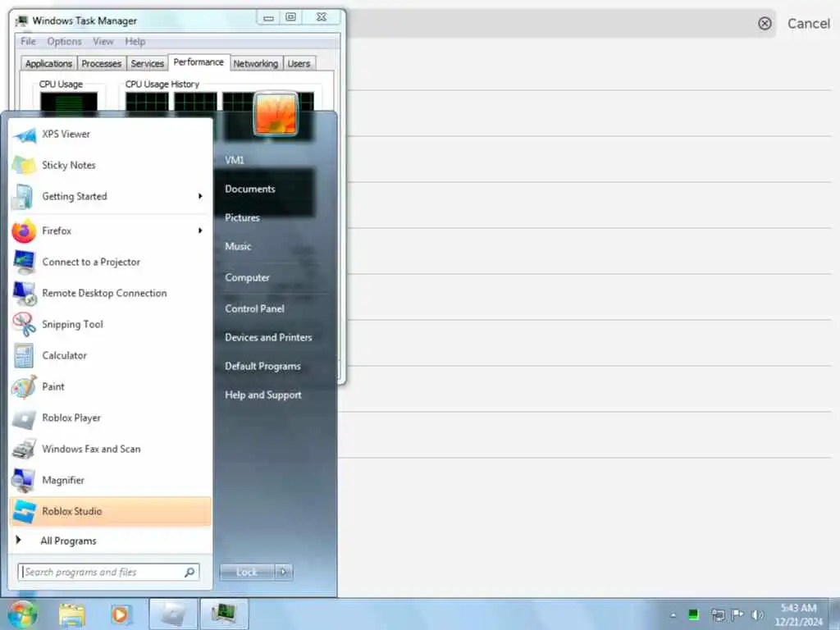Launch Sticky Notes
Image resolution: width=840 pixels, height=630 pixels.
tap(111, 166)
